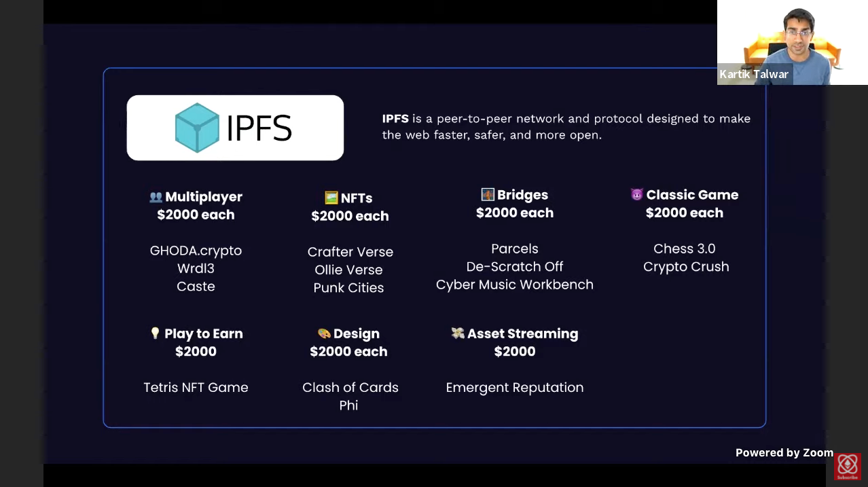Click the $2000 each under NFTs
This screenshot has height=487, width=868.
(x=350, y=216)
